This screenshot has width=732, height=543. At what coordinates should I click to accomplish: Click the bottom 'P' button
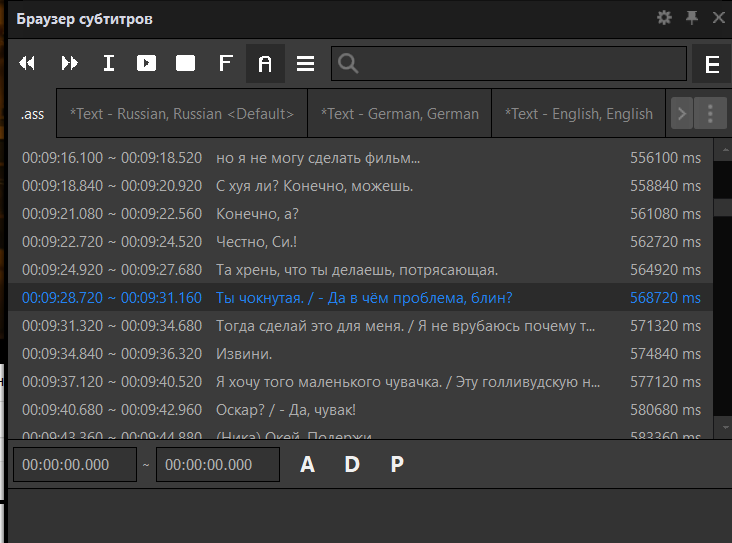[x=397, y=465]
